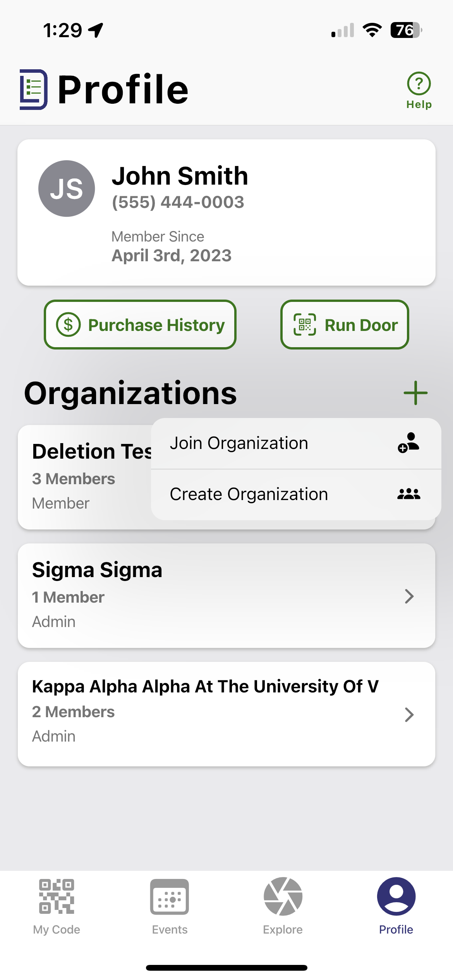Tap the app logo beside Profile title

(34, 89)
